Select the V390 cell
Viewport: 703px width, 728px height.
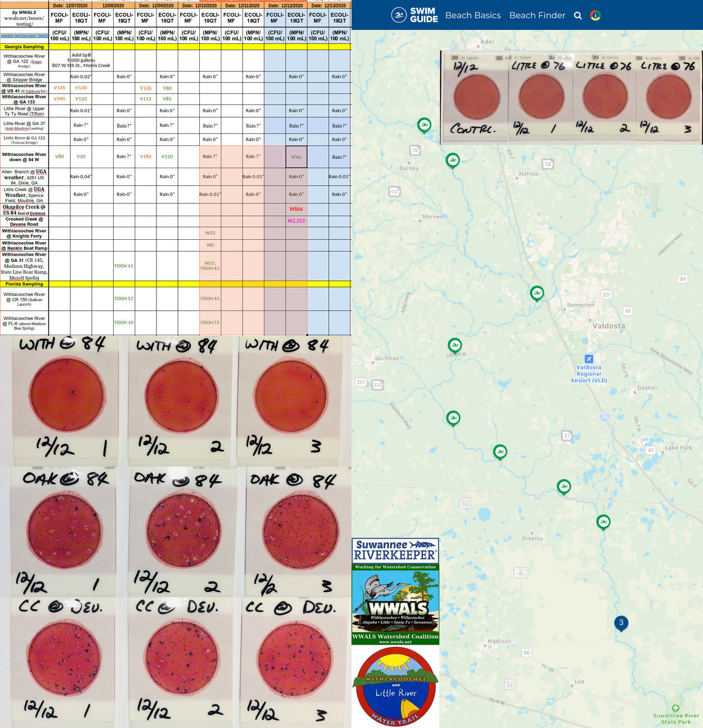(x=59, y=99)
